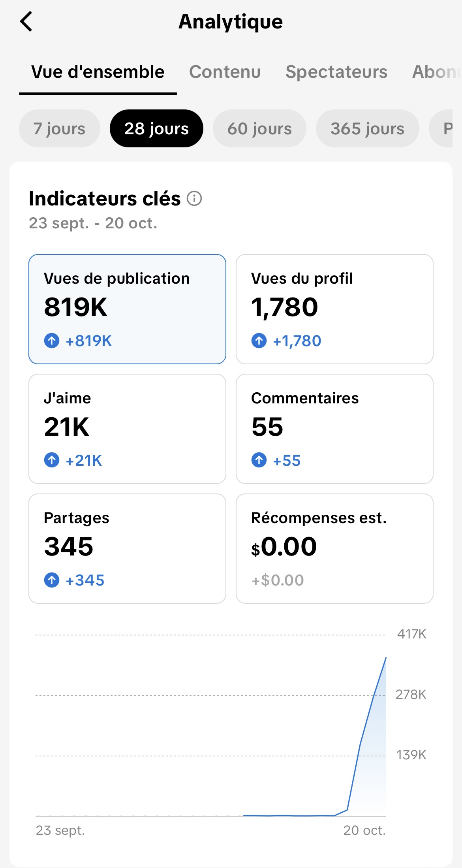Tap the up-arrow icon under Partages
This screenshot has width=462, height=868.
[52, 580]
